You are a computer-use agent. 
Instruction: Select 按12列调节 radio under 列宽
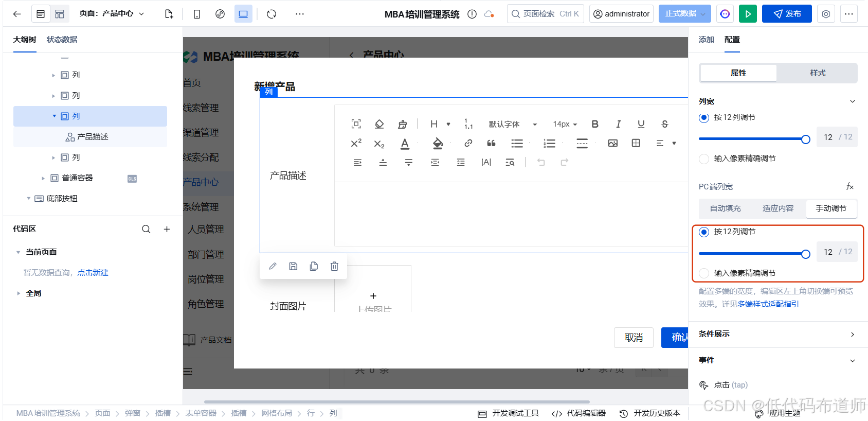click(704, 118)
